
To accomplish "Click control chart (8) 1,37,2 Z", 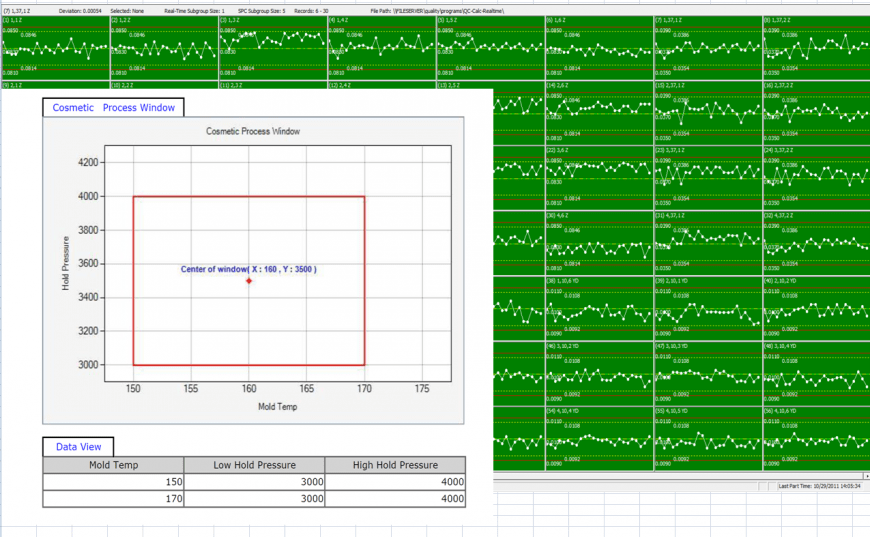I will [815, 47].
